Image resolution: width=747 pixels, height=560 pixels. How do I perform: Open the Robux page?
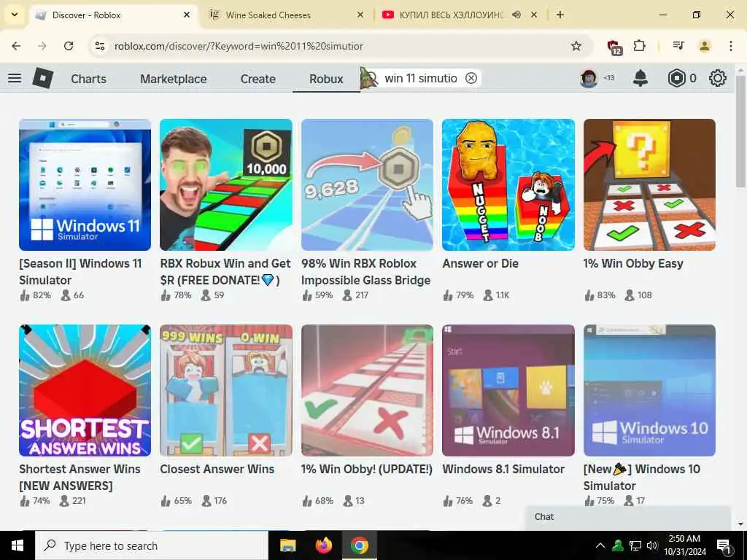click(x=326, y=79)
